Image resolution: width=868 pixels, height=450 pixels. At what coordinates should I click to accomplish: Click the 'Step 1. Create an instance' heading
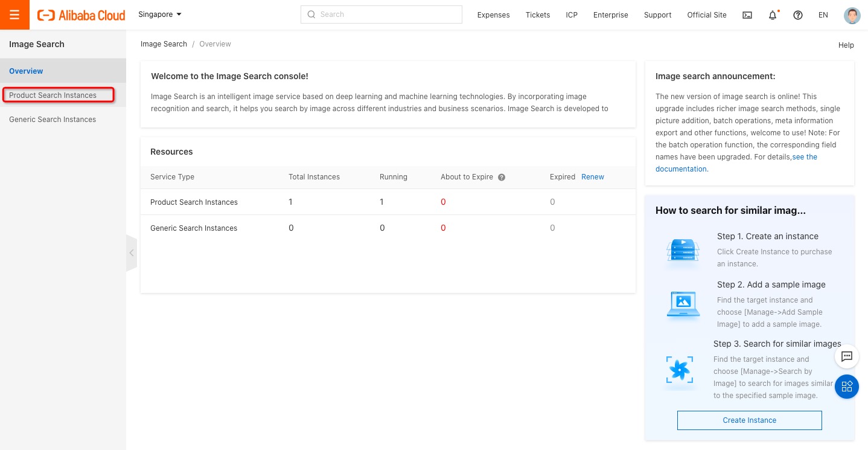tap(768, 236)
